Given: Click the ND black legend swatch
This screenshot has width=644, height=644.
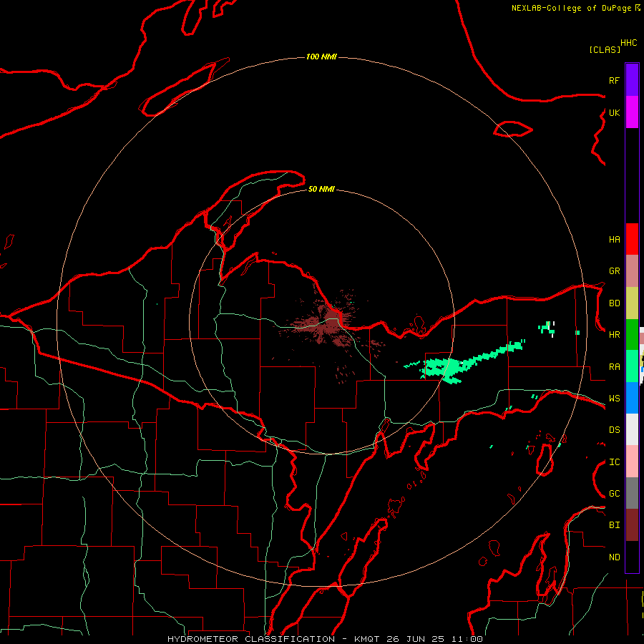Looking at the screenshot, I should point(632,557).
